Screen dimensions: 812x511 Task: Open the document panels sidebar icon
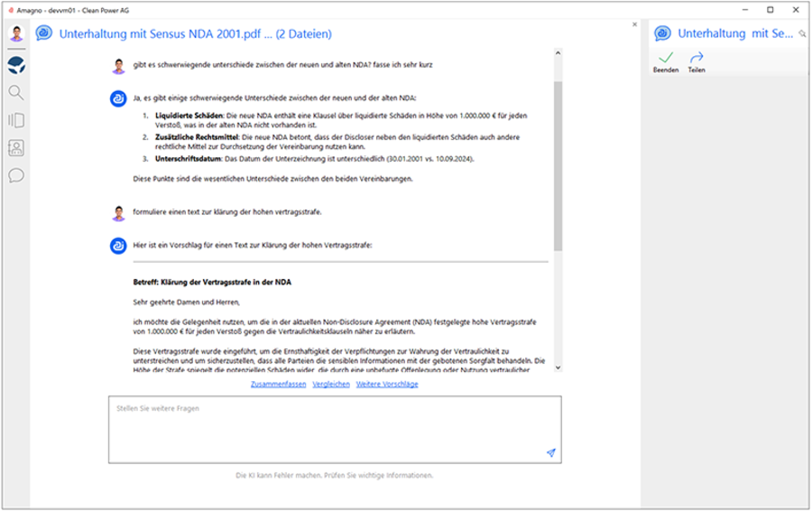tap(16, 120)
